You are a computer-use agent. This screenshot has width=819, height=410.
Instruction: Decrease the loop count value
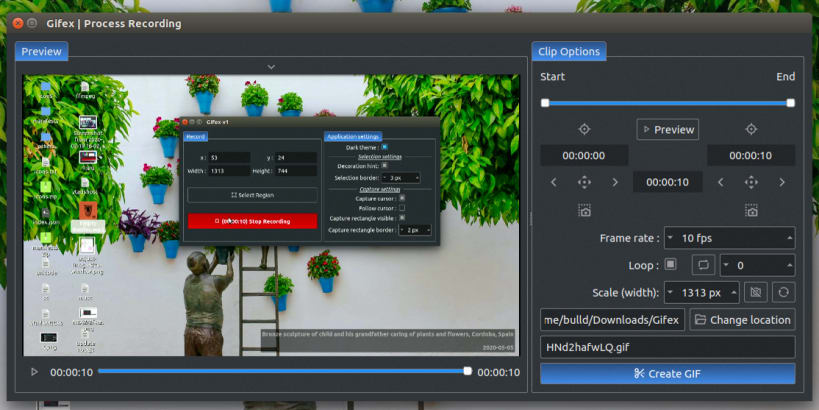pyautogui.click(x=726, y=265)
